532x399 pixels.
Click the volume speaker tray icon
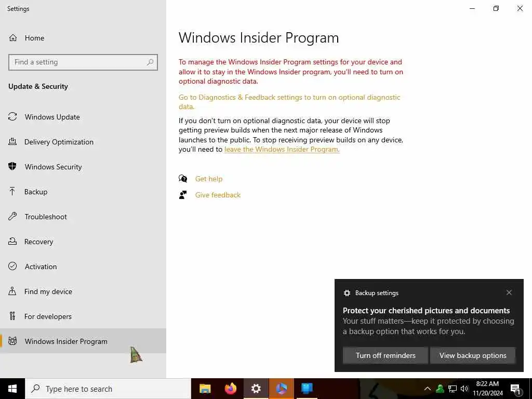coord(464,389)
